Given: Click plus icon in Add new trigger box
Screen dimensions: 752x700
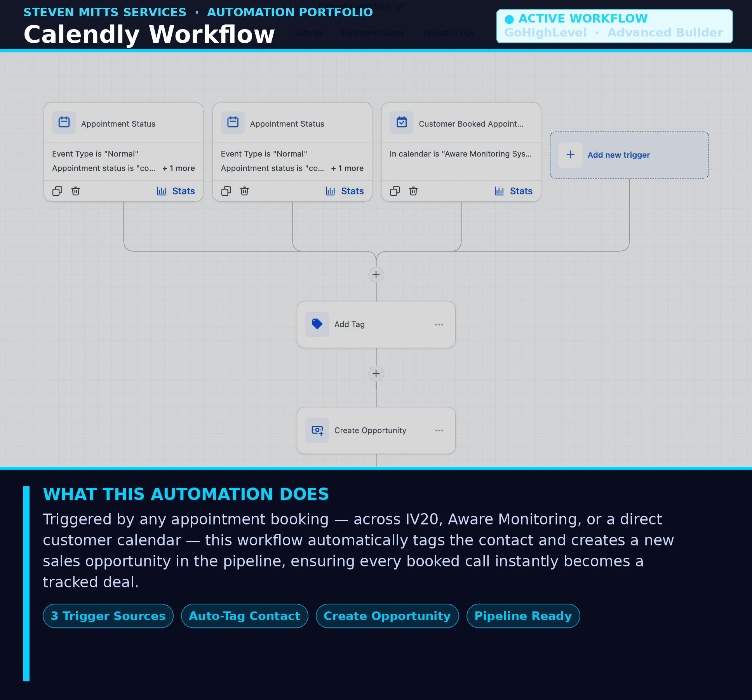Looking at the screenshot, I should tap(570, 155).
